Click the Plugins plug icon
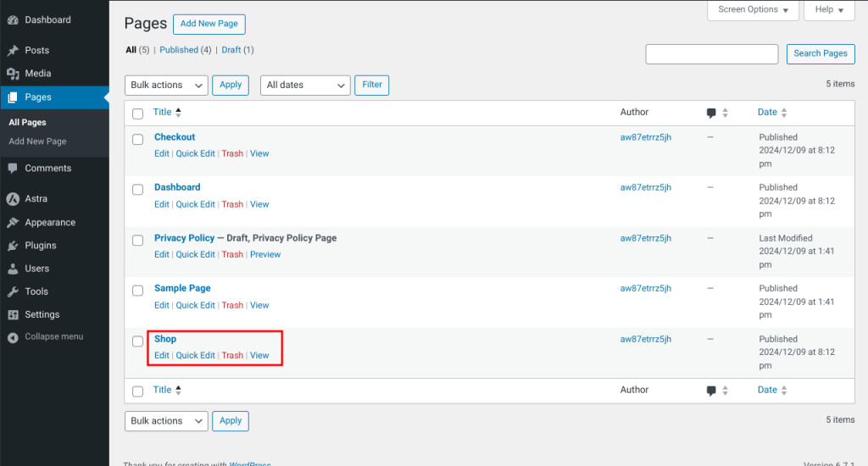This screenshot has height=466, width=868. [13, 246]
